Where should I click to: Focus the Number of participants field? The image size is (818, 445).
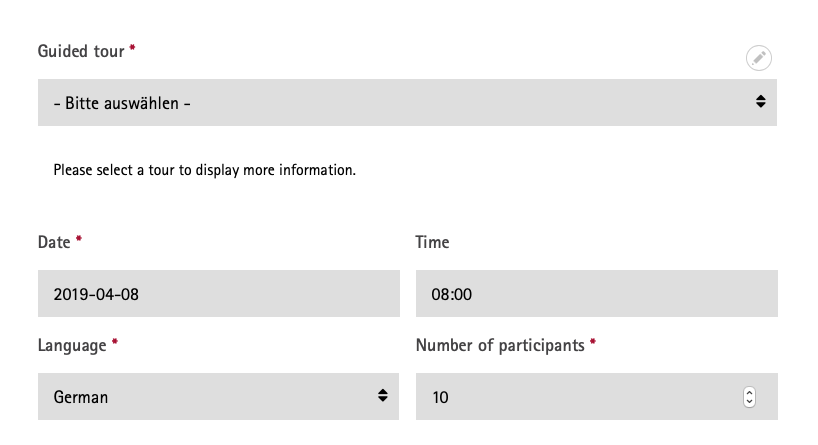[580, 397]
